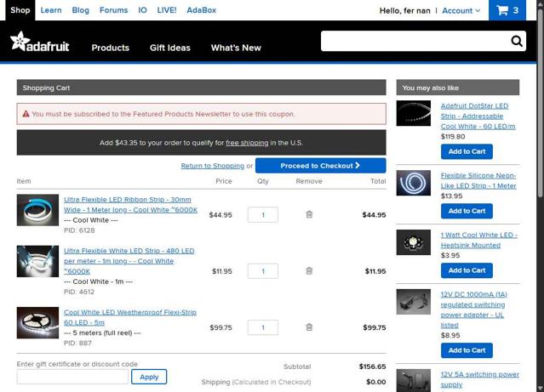This screenshot has width=544, height=392.
Task: Click the search magnifier icon
Action: coord(517,42)
